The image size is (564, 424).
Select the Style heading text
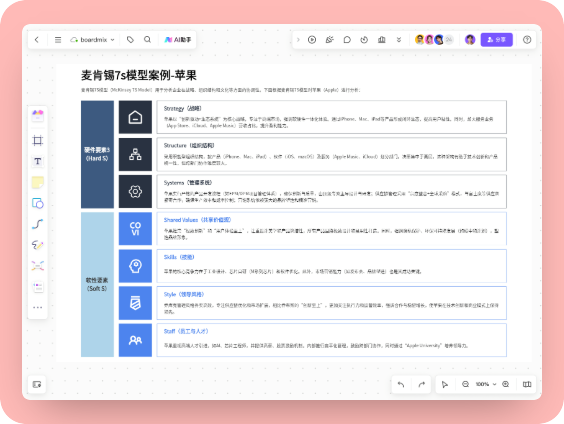coord(184,294)
